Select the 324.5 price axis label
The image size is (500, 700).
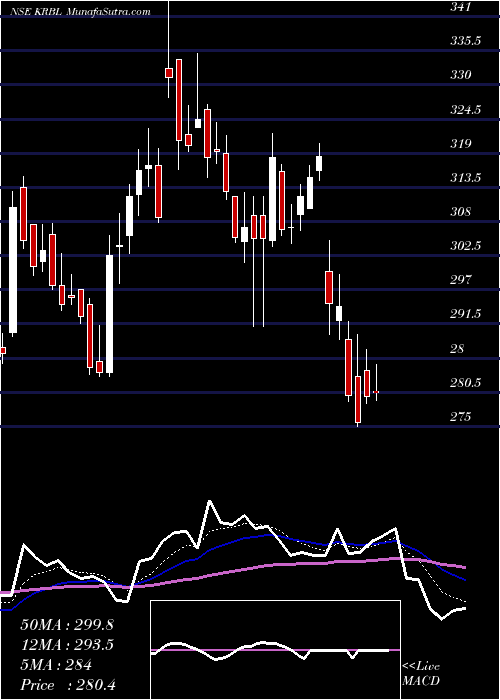(466, 109)
